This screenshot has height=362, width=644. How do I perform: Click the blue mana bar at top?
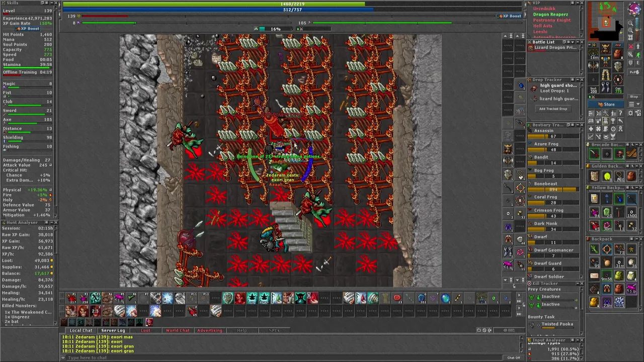point(293,10)
